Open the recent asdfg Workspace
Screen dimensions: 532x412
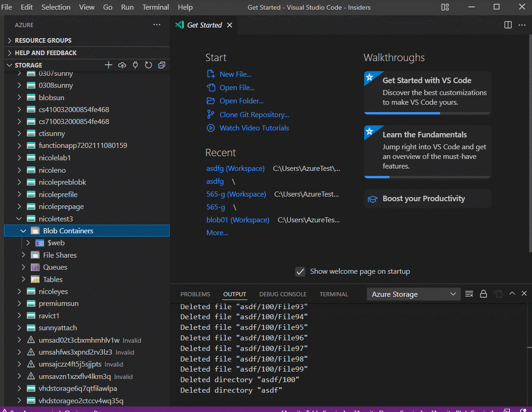(x=235, y=168)
